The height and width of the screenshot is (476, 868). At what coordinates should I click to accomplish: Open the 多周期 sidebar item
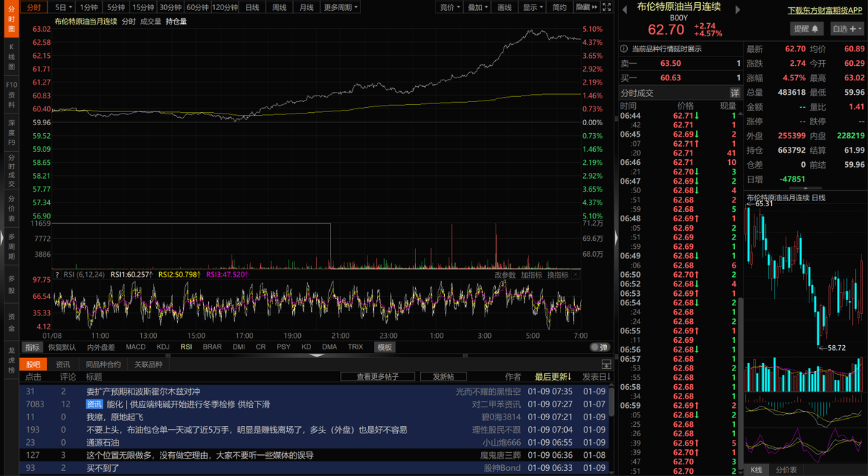[12, 245]
